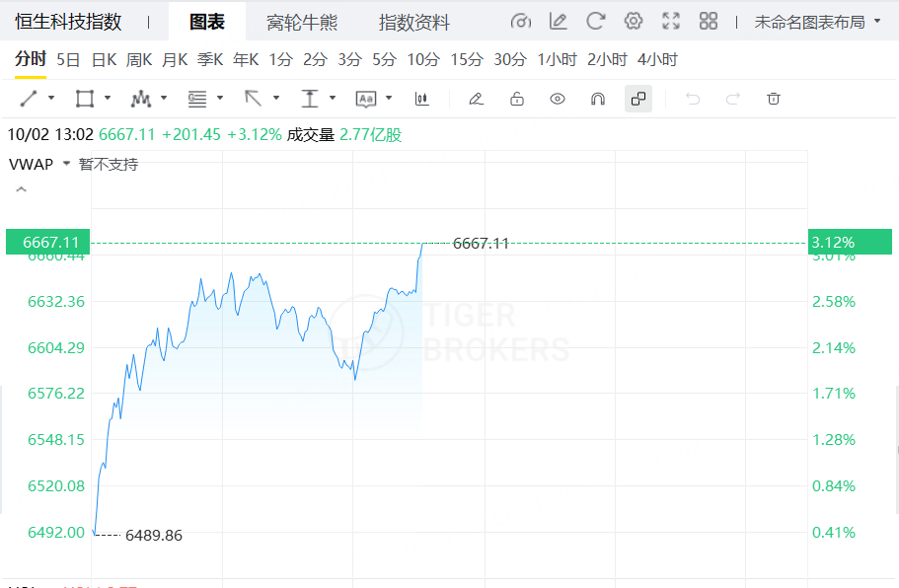
Task: Enter fullscreen mode with expand icon
Action: coord(671,22)
